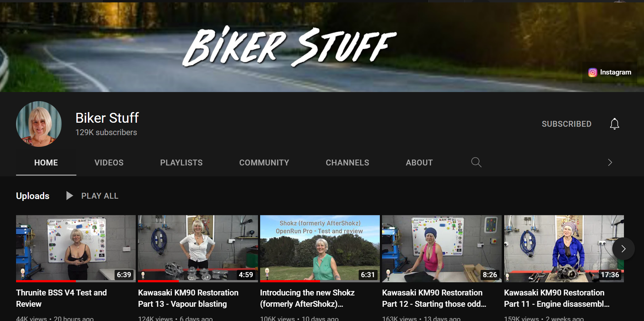Viewport: 644px width, 321px height.
Task: Open the ABOUT tab
Action: click(x=419, y=163)
